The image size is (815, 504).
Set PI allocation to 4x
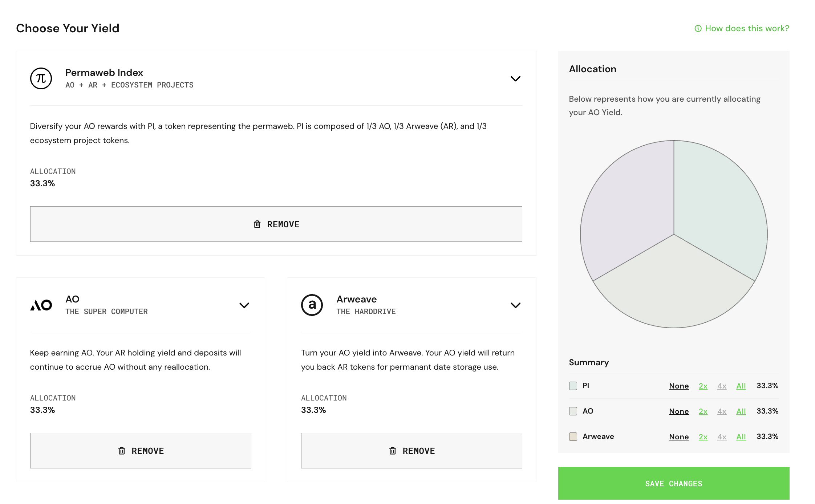pos(722,386)
